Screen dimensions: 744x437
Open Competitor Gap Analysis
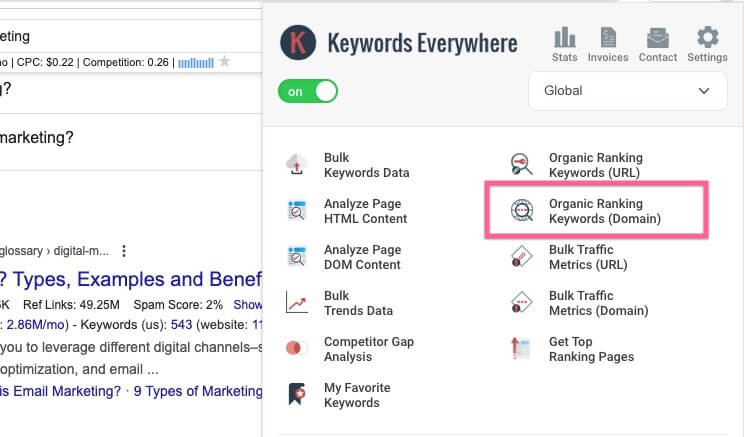pyautogui.click(x=369, y=349)
